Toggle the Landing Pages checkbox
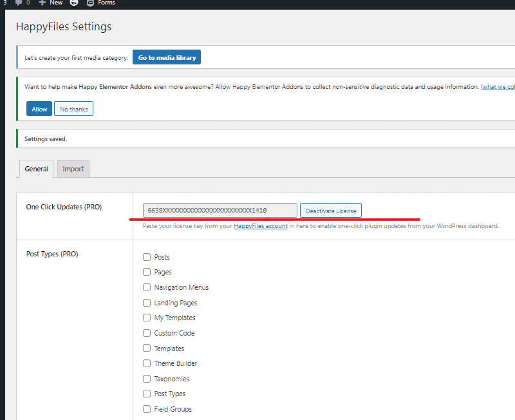Image resolution: width=515 pixels, height=420 pixels. coord(147,303)
